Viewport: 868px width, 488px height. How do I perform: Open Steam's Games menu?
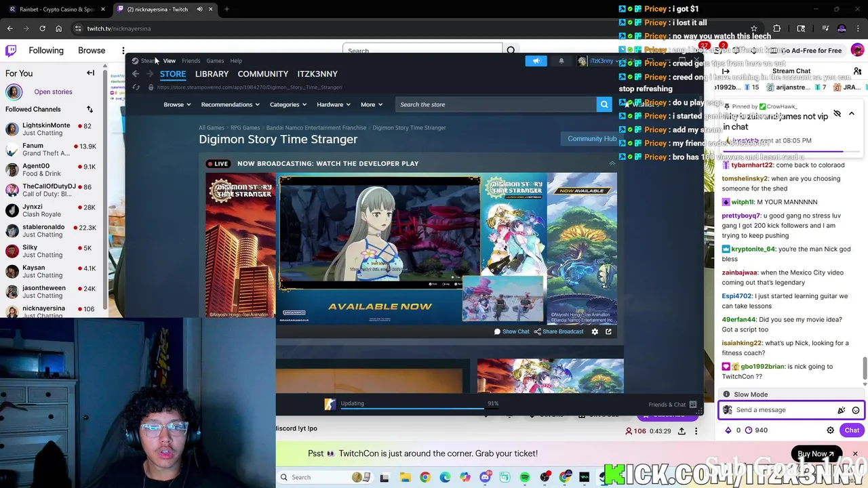click(215, 61)
